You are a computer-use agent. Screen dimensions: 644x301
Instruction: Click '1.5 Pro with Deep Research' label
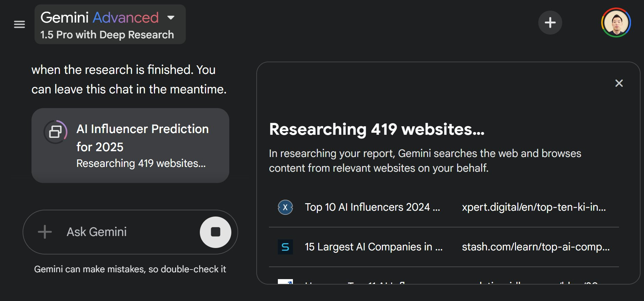[x=107, y=35]
